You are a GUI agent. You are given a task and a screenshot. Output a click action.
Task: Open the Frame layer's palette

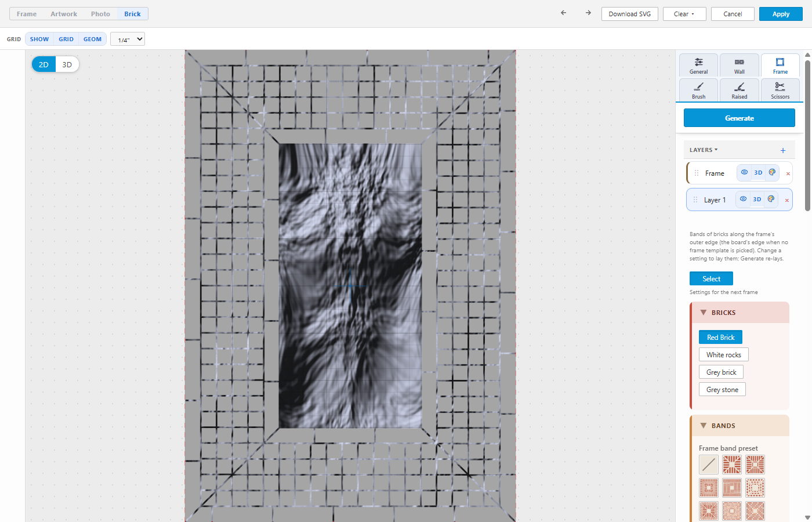(772, 172)
